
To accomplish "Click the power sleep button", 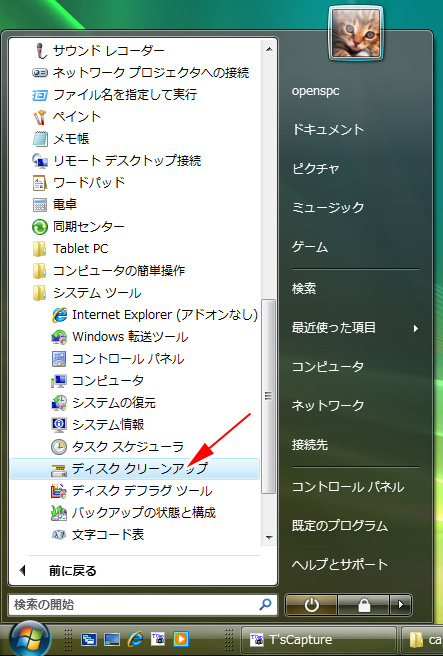I will coord(311,604).
